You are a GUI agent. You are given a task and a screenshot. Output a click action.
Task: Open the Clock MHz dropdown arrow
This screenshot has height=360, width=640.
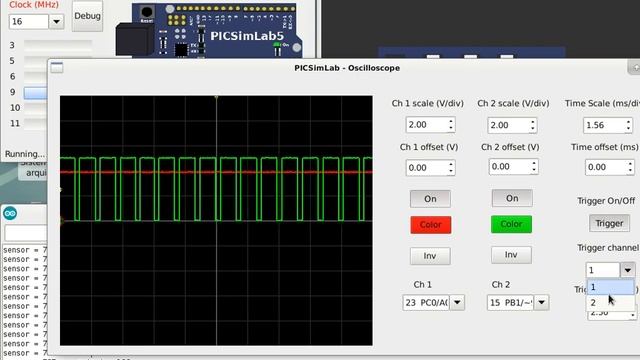coord(57,21)
